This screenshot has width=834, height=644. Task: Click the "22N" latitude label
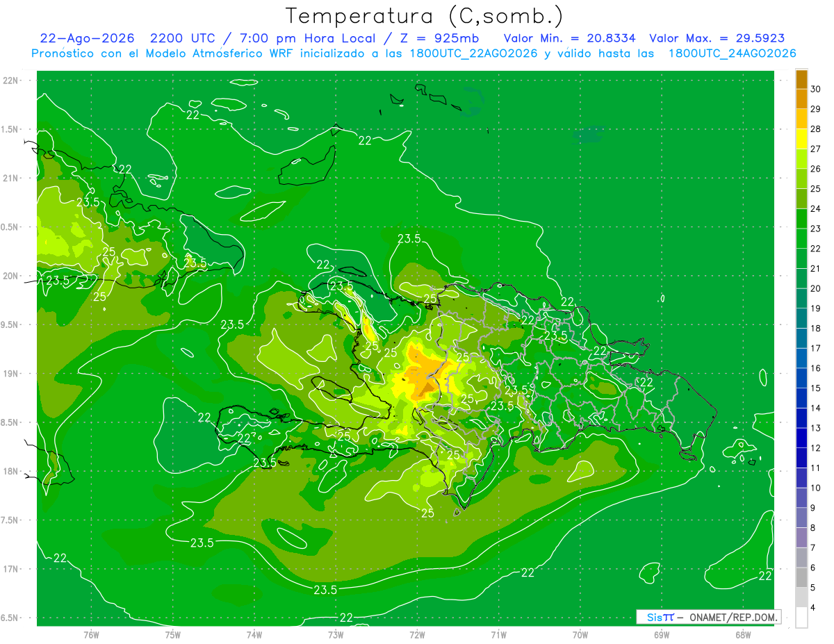[x=11, y=81]
